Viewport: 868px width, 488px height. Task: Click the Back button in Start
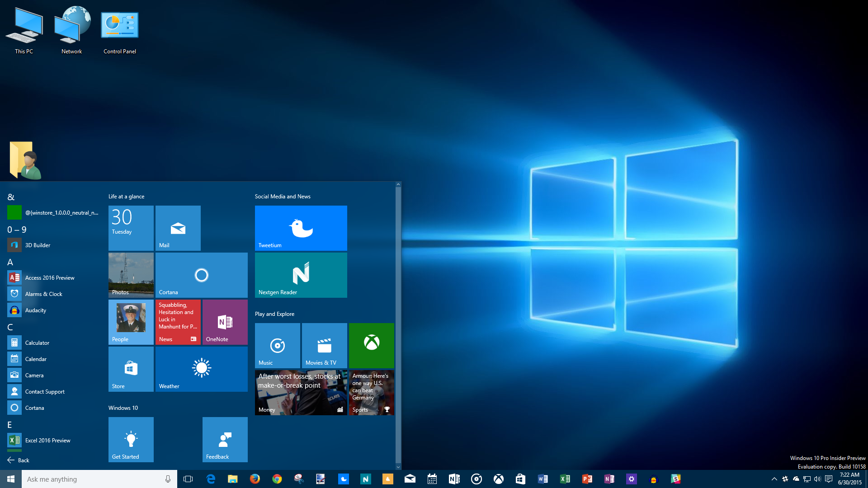point(18,460)
